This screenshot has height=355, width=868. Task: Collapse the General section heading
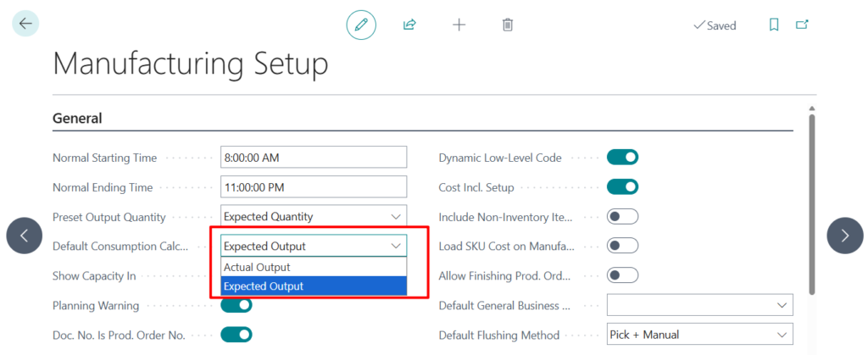click(77, 119)
